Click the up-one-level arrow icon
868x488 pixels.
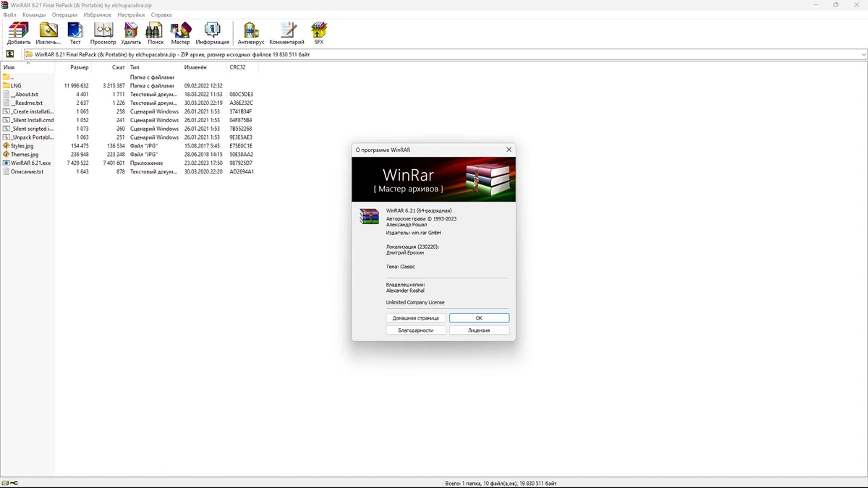pos(10,54)
